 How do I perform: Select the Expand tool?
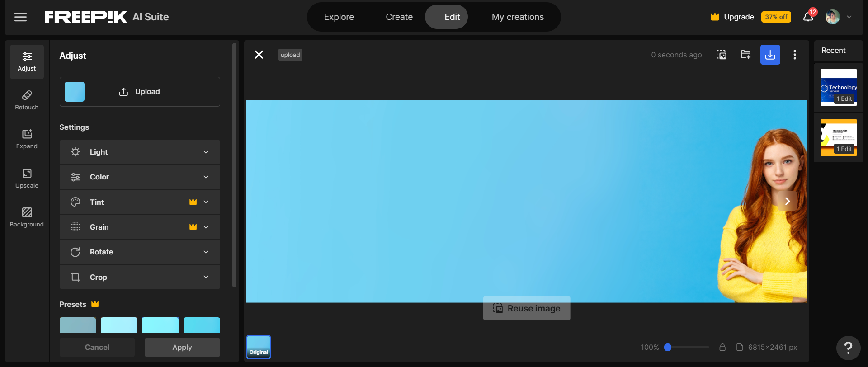click(27, 140)
